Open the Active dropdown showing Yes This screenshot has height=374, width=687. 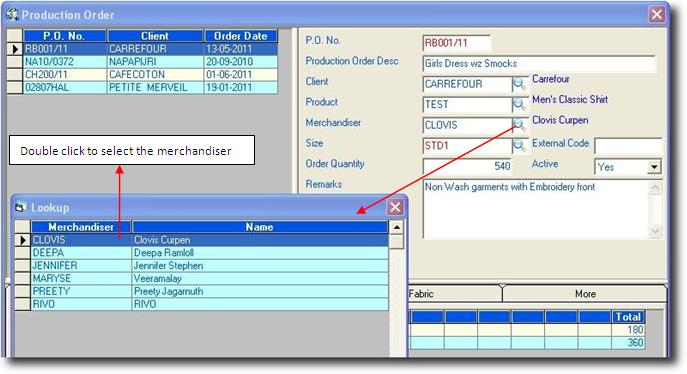click(654, 167)
